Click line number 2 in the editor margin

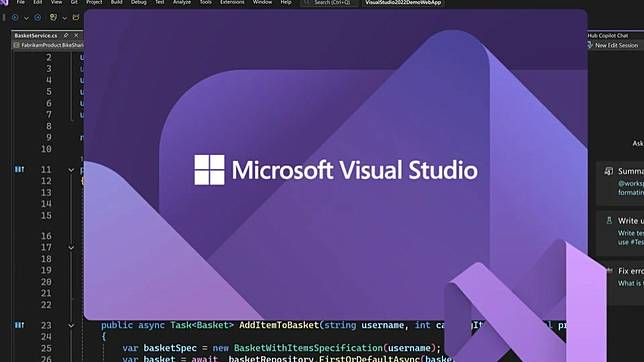click(48, 57)
